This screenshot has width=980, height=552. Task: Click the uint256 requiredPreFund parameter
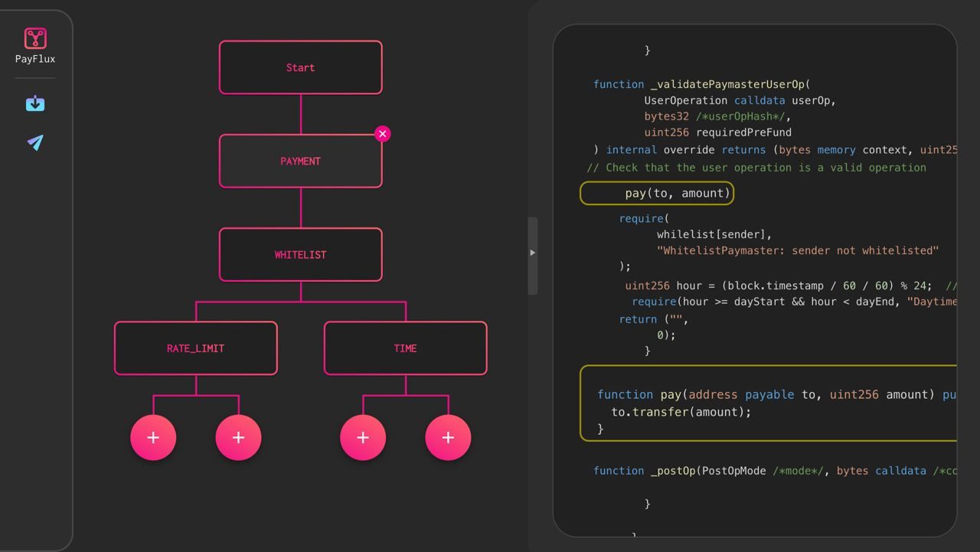click(717, 132)
